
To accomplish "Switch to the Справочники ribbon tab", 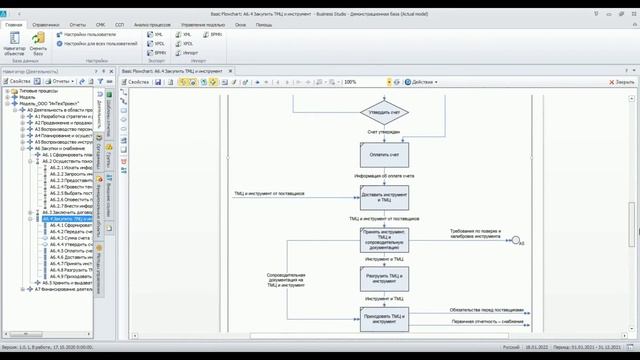I will (46, 25).
